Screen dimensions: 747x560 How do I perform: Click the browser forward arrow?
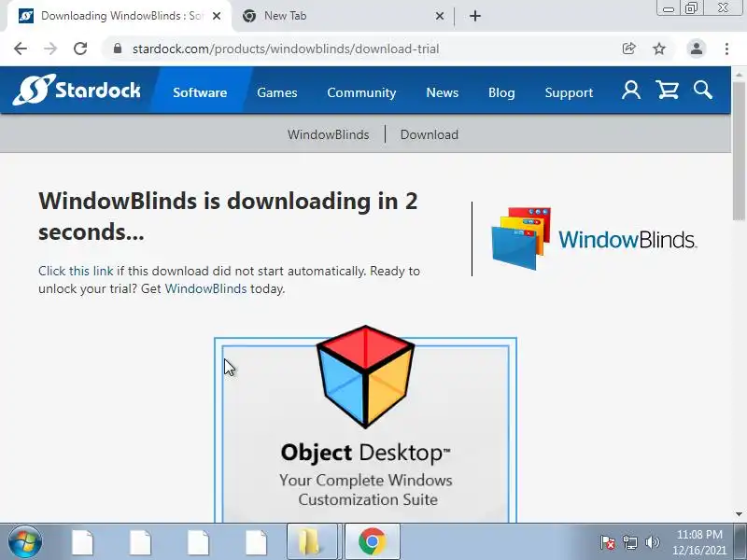point(50,49)
